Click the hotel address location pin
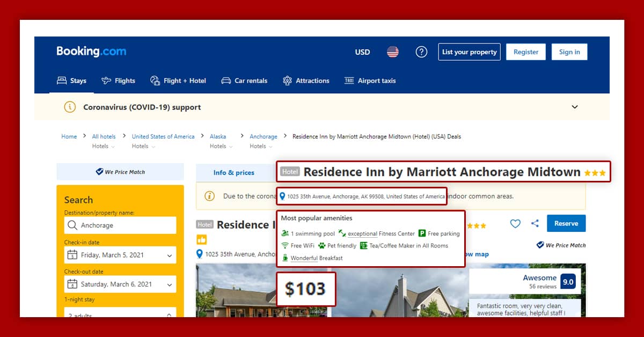This screenshot has width=644, height=337. pyautogui.click(x=200, y=254)
